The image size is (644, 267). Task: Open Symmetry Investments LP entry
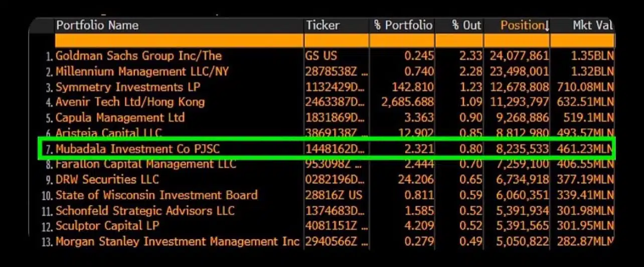(128, 87)
